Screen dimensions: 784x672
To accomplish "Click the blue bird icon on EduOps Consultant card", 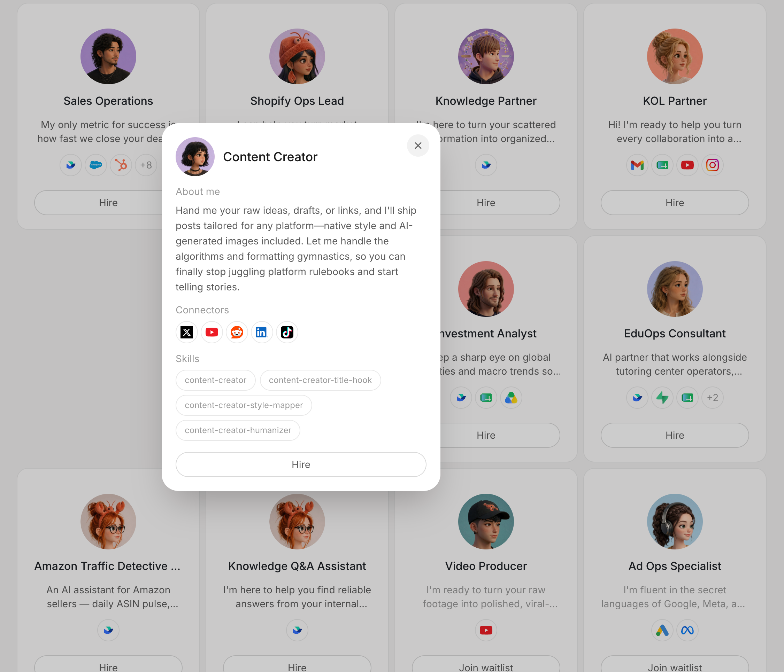I will [637, 398].
